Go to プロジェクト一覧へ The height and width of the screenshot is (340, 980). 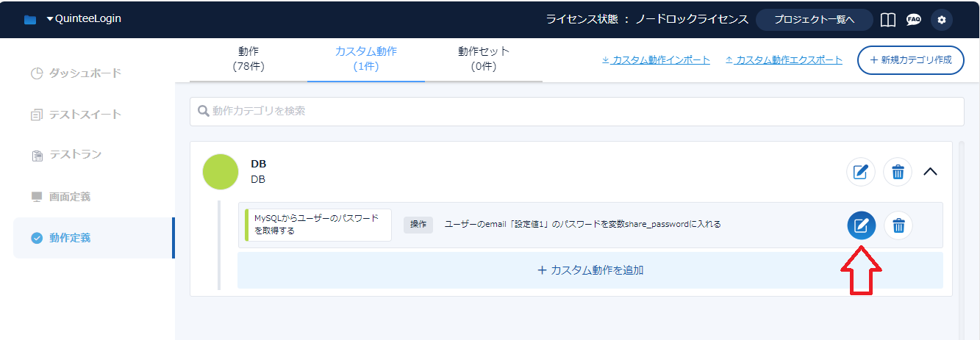815,20
